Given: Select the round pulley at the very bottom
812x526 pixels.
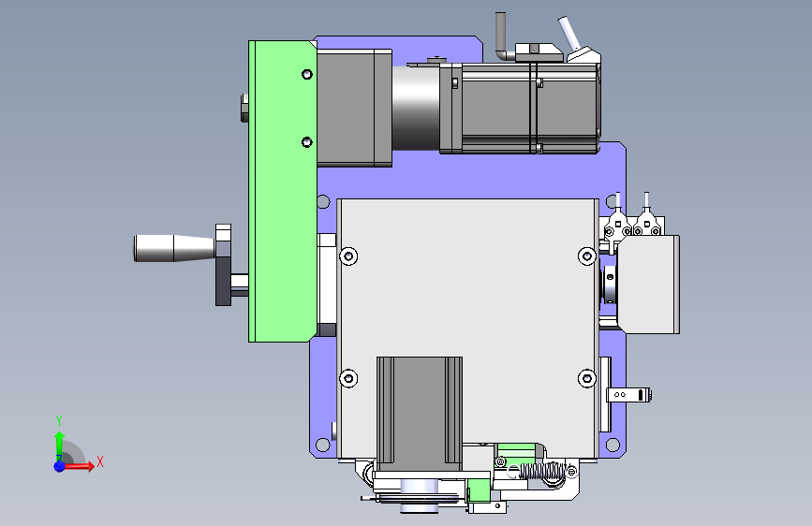Looking at the screenshot, I should pos(420,496).
